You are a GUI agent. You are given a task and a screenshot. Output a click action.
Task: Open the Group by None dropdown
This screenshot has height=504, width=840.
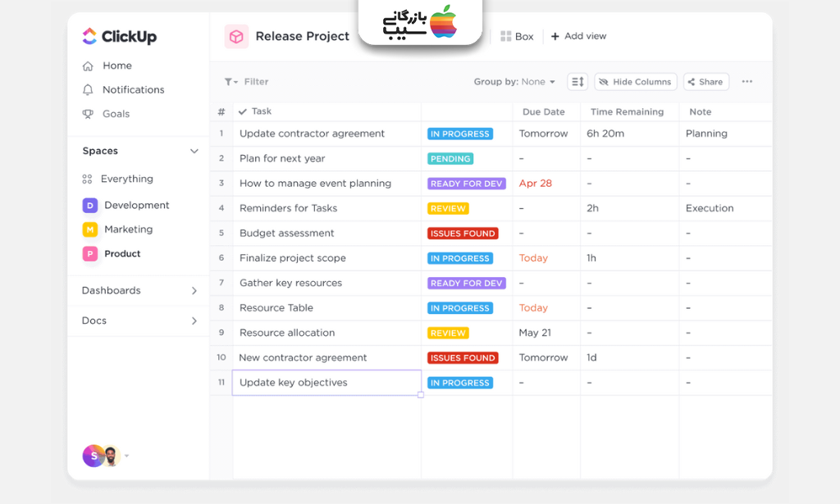tap(514, 82)
